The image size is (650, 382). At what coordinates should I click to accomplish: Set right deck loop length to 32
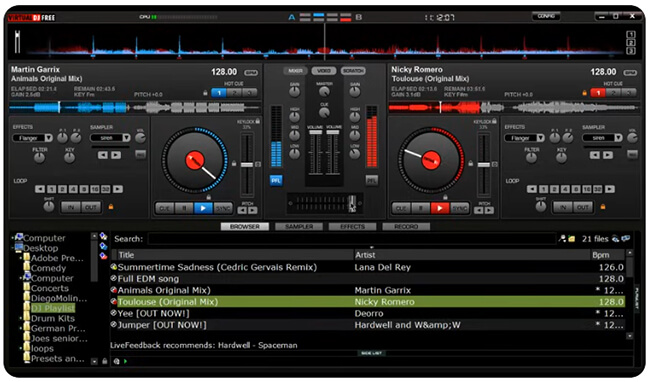point(598,189)
